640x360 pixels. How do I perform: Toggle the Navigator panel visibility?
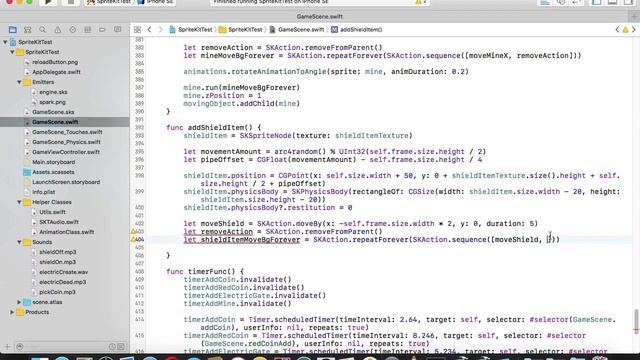click(596, 2)
